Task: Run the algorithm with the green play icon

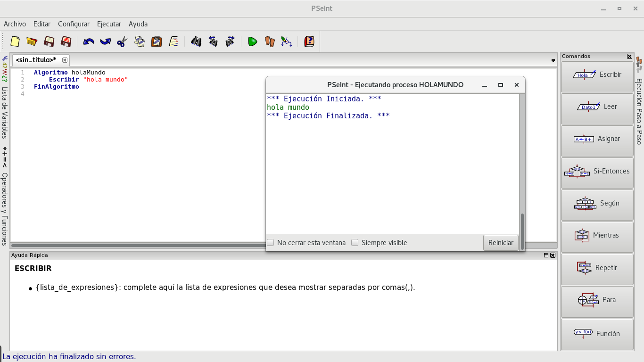Action: 253,41
